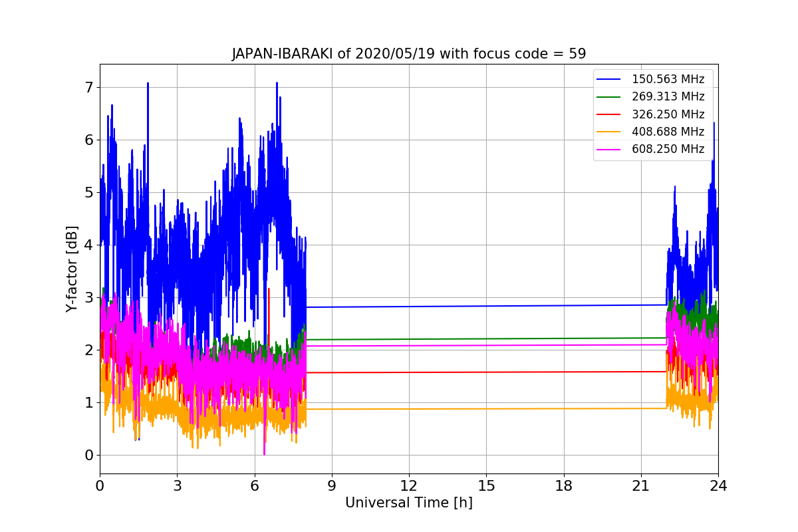798x532 pixels.
Task: Click y-axis tick label 4
Action: [x=89, y=245]
